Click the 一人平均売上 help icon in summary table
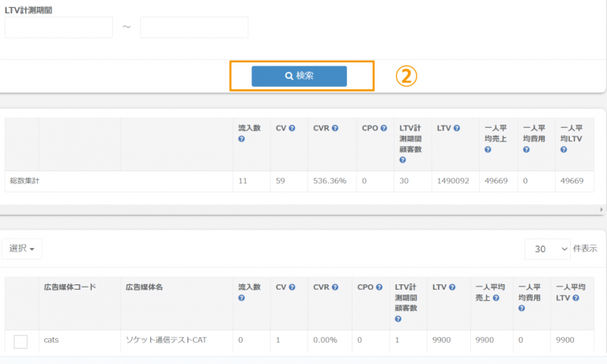Screen dimensions: 607x364 pyautogui.click(x=487, y=149)
